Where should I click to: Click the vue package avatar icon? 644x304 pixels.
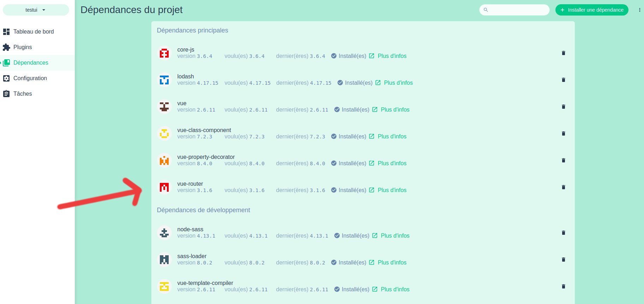pos(164,107)
